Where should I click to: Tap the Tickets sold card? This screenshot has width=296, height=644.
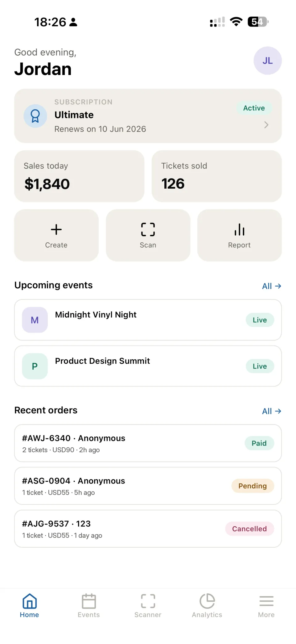217,176
